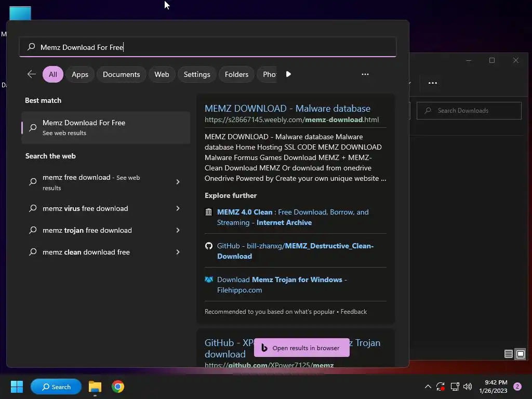Show hidden icons in the system tray
Image resolution: width=532 pixels, height=399 pixels.
428,387
